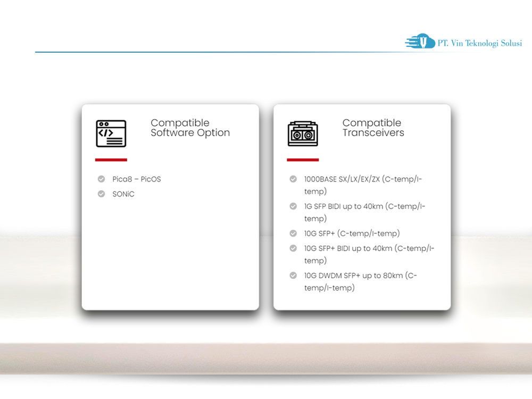The height and width of the screenshot is (399, 532).
Task: Click the checkmark beside 1000BASE SX/LX/EX/ZX
Action: point(293,179)
